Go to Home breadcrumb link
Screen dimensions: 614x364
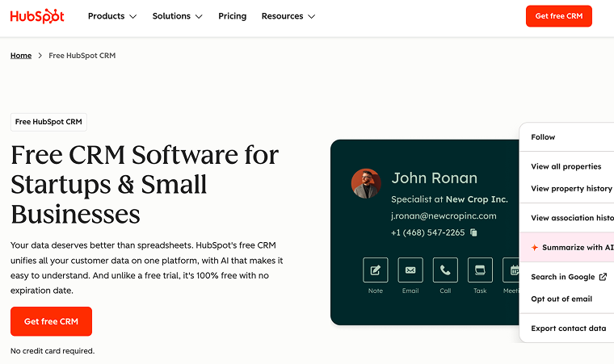pyautogui.click(x=21, y=56)
